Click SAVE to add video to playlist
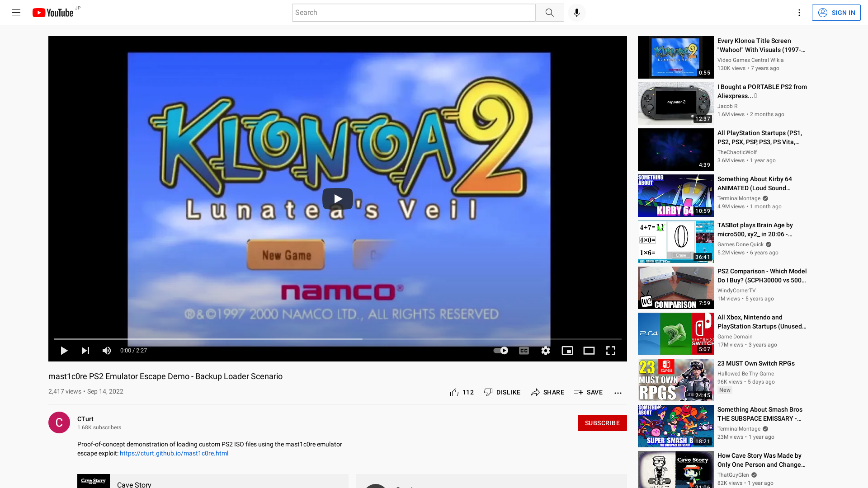The width and height of the screenshot is (868, 488). 588,392
